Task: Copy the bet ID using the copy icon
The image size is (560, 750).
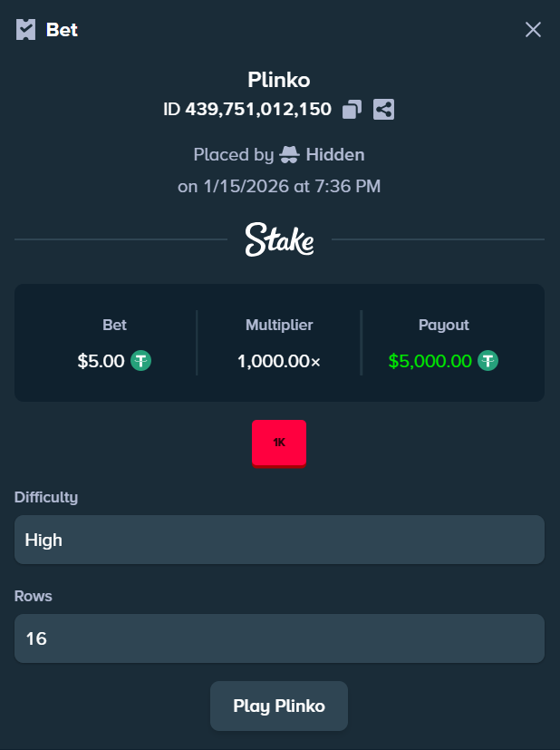Action: 352,109
